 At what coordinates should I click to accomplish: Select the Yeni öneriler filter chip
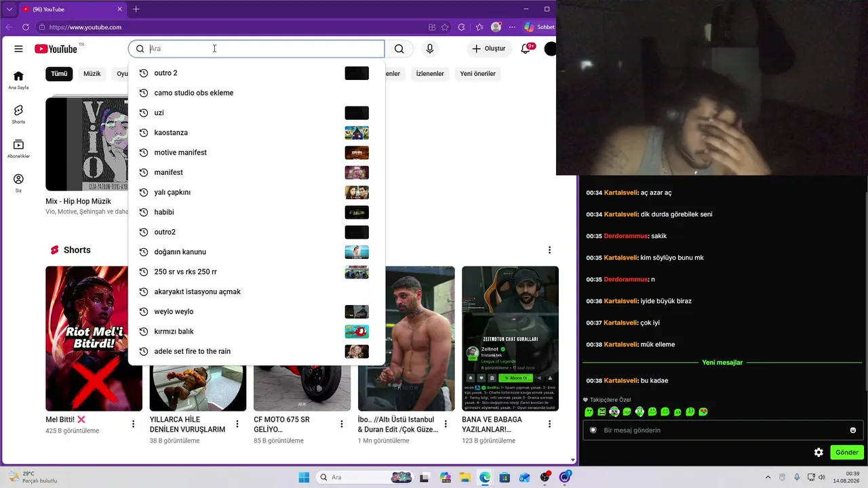click(x=478, y=74)
